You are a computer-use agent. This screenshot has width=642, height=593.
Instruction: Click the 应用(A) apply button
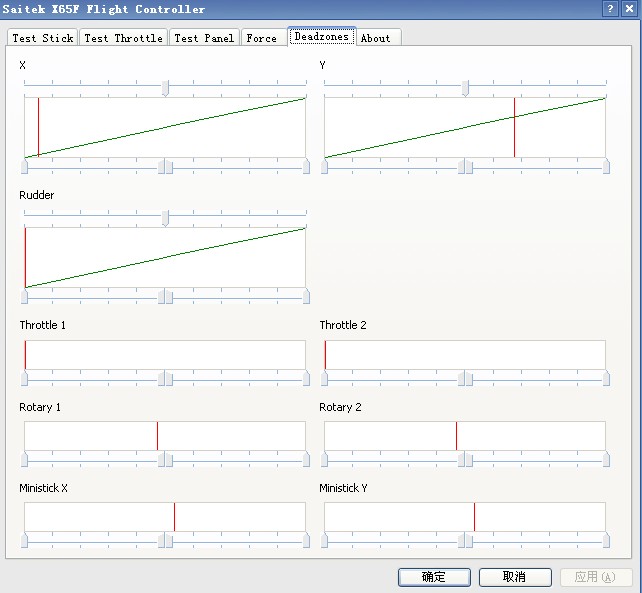coord(596,577)
